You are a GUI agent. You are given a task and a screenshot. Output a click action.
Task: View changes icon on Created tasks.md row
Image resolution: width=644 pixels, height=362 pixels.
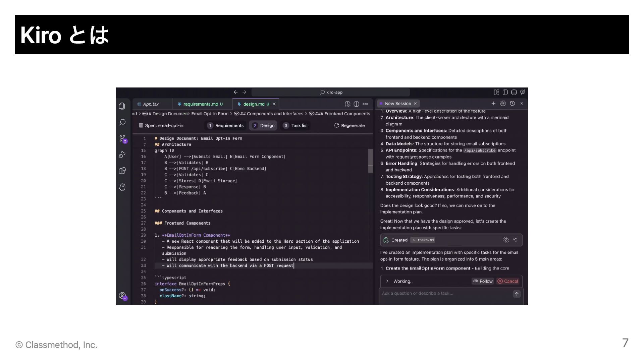tap(506, 240)
